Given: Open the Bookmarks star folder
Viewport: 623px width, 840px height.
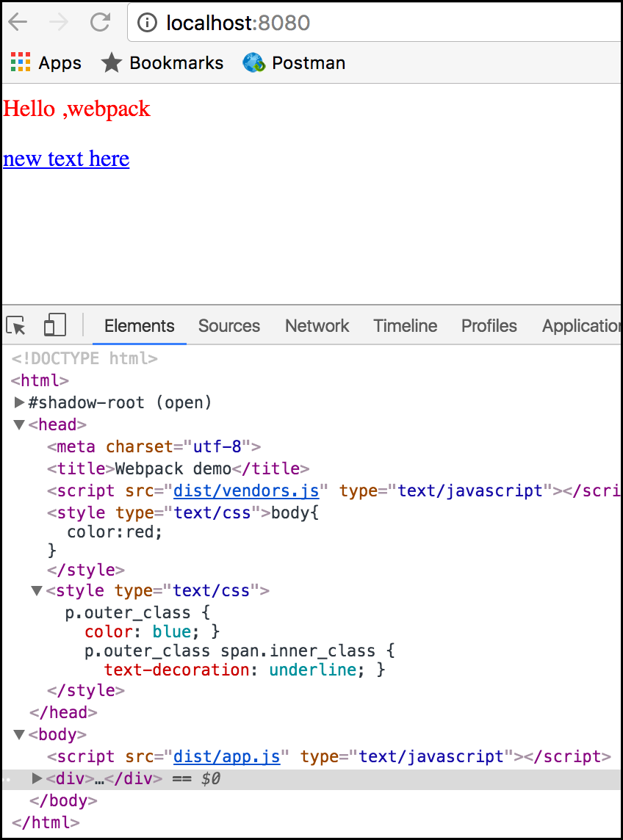Looking at the screenshot, I should (162, 62).
